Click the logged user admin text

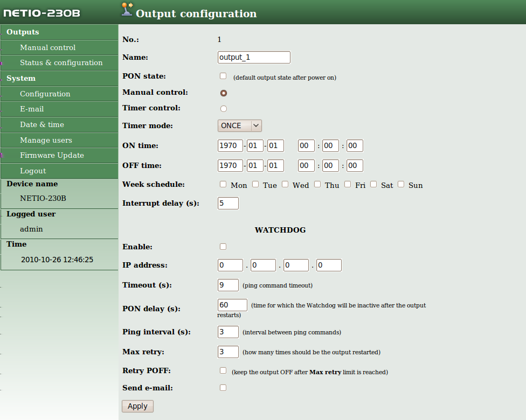[31, 229]
